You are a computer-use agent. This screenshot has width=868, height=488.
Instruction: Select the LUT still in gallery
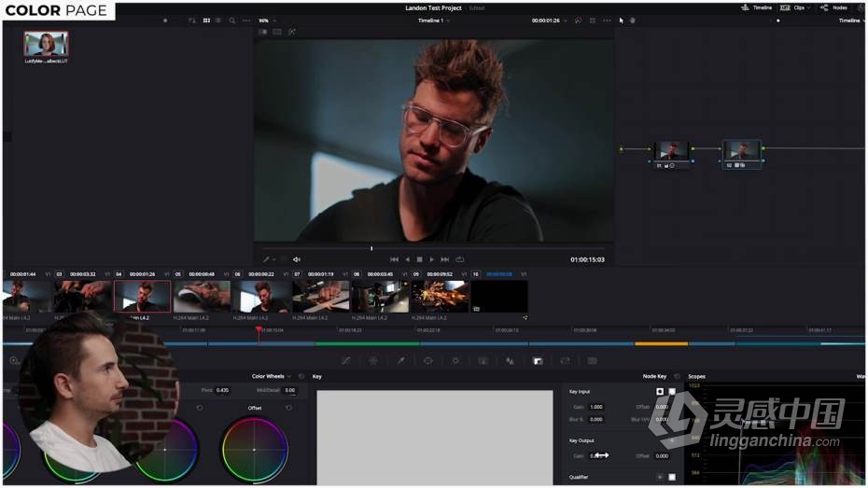click(x=46, y=43)
